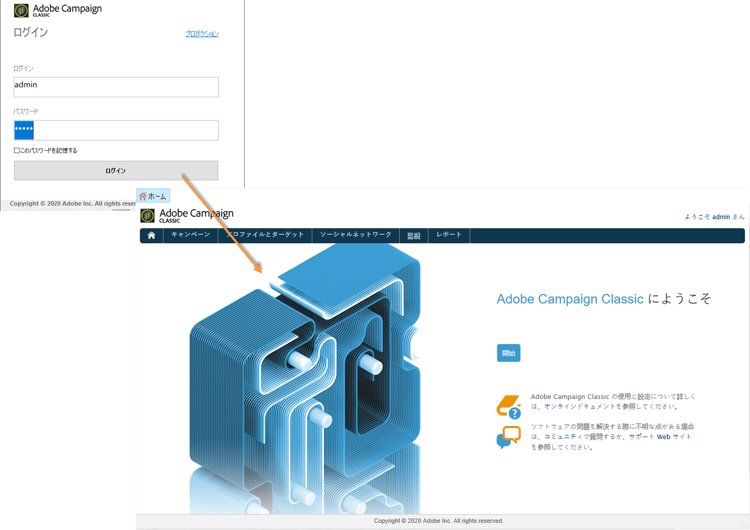The height and width of the screenshot is (530, 750).
Task: Open the 監視 menu
Action: [x=413, y=235]
